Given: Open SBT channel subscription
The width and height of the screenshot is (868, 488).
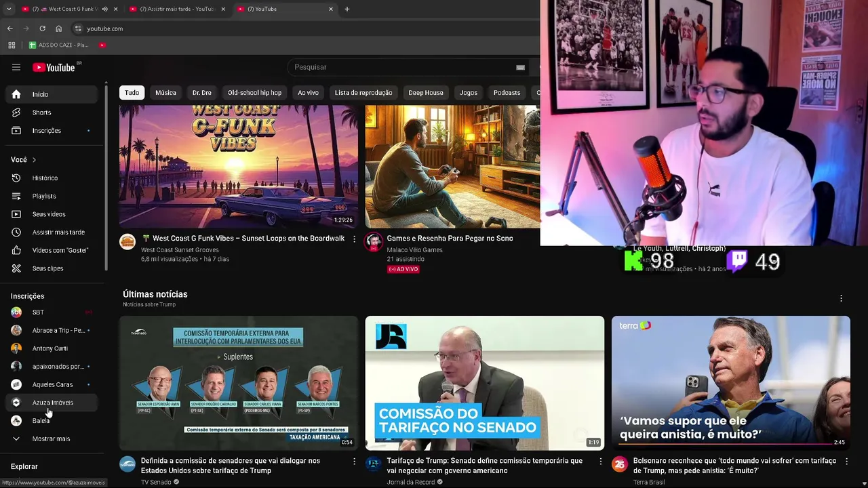Looking at the screenshot, I should pyautogui.click(x=51, y=312).
